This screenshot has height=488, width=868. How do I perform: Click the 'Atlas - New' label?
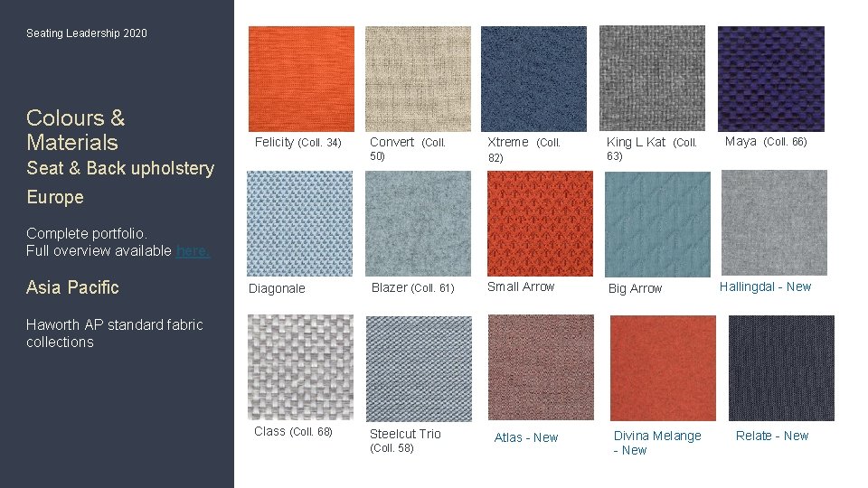click(x=526, y=437)
